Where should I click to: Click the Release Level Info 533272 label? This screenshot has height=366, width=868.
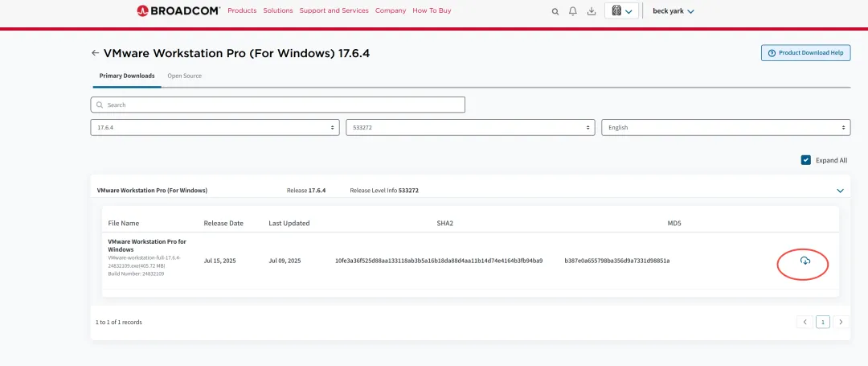click(x=384, y=191)
